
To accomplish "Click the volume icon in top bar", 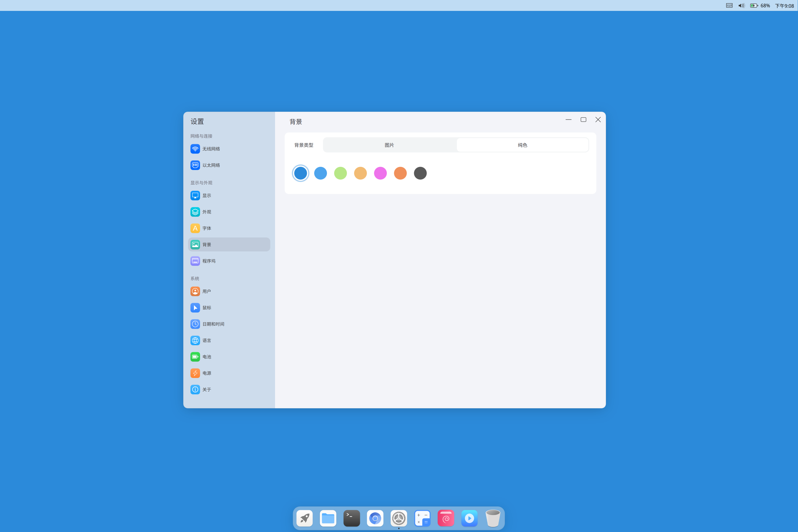I will 741,5.
